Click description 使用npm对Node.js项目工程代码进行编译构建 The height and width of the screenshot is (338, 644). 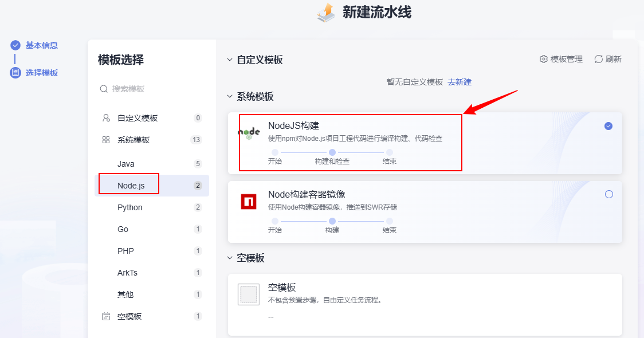[355, 139]
